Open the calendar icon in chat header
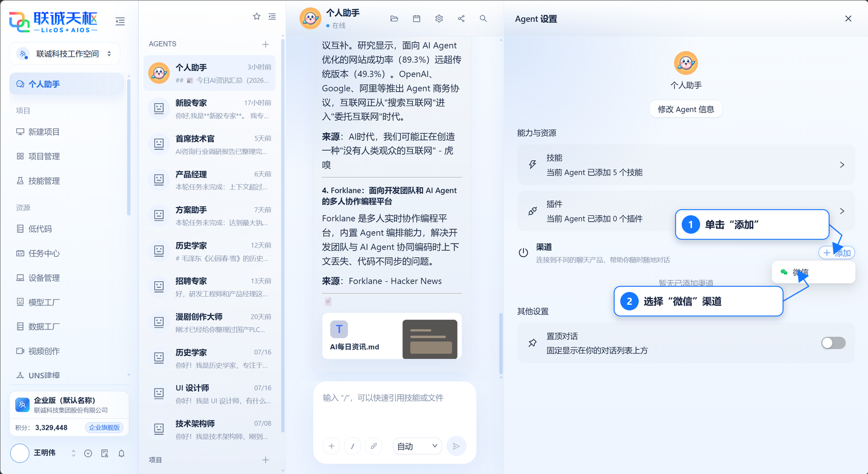868x474 pixels. (417, 18)
